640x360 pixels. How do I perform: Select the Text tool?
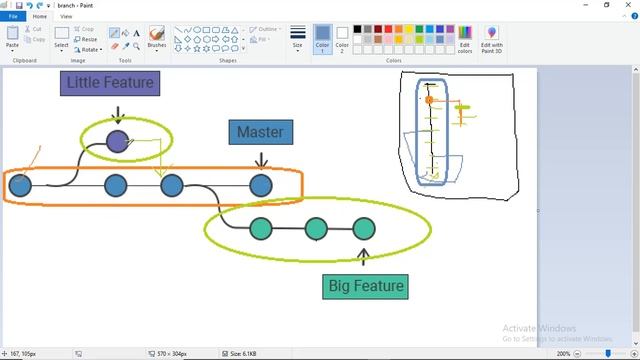136,33
